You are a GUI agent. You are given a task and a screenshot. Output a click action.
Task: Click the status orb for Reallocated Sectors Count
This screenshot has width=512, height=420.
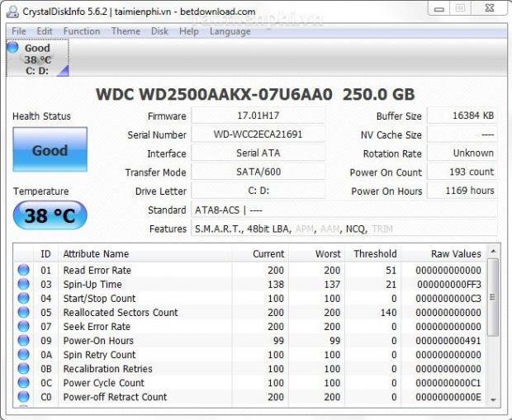click(23, 313)
